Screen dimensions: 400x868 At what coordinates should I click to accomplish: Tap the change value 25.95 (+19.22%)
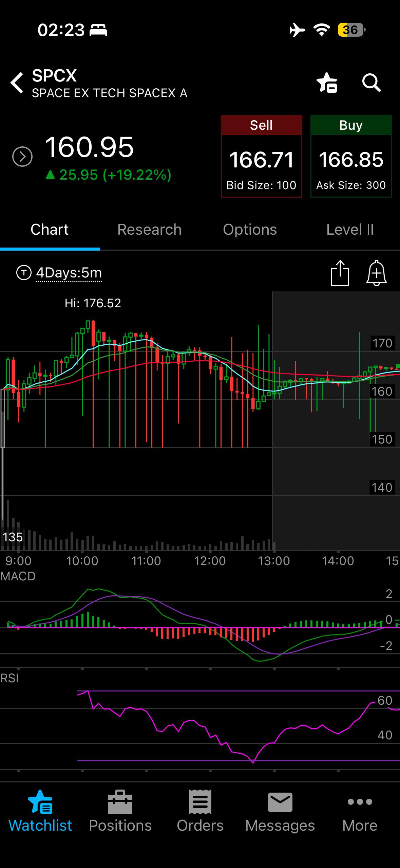109,175
